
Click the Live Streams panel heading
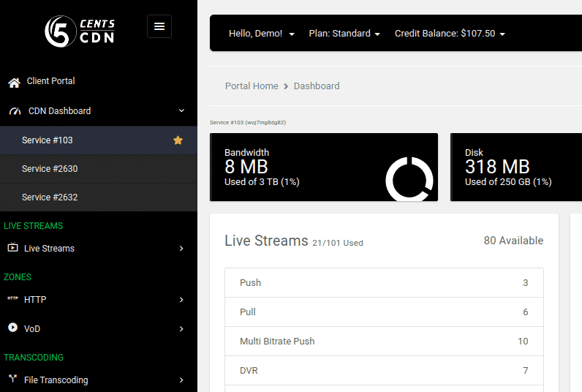266,241
